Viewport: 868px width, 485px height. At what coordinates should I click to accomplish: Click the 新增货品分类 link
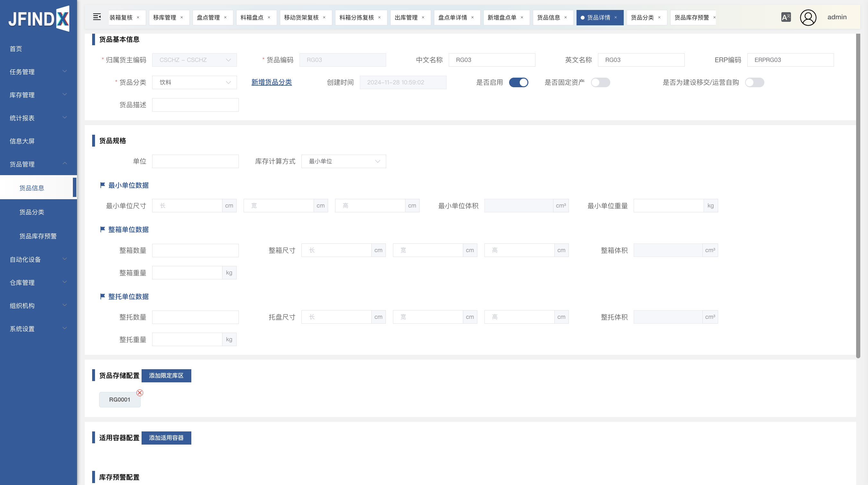(271, 82)
